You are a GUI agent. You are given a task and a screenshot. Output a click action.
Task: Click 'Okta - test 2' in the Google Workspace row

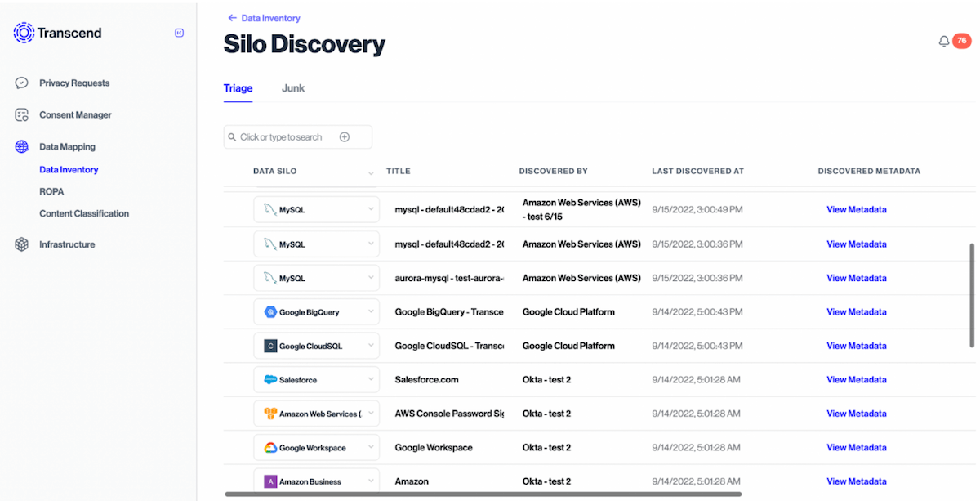(x=546, y=448)
